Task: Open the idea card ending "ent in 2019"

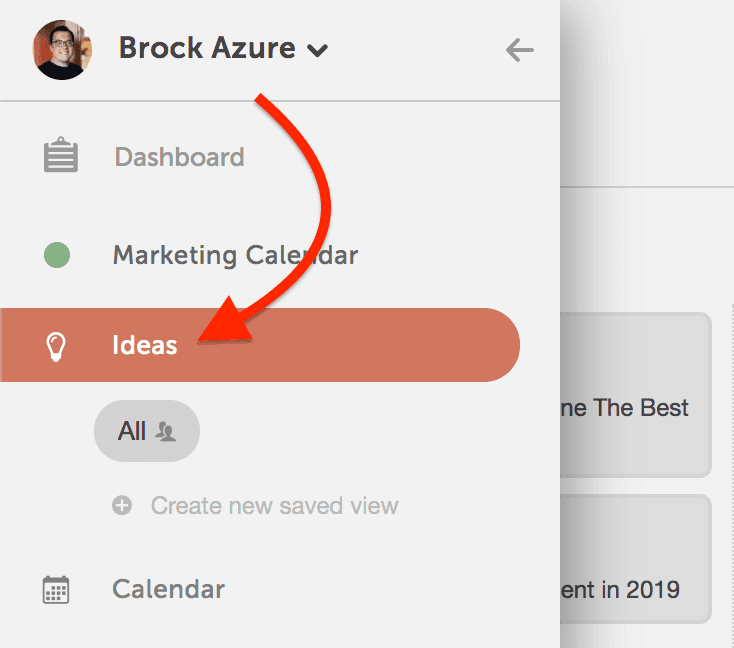Action: click(636, 559)
